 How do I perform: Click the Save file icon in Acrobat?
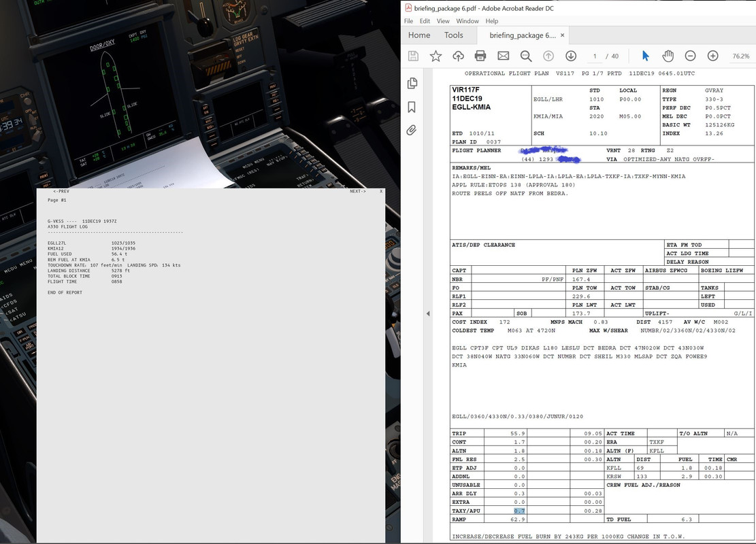point(413,56)
